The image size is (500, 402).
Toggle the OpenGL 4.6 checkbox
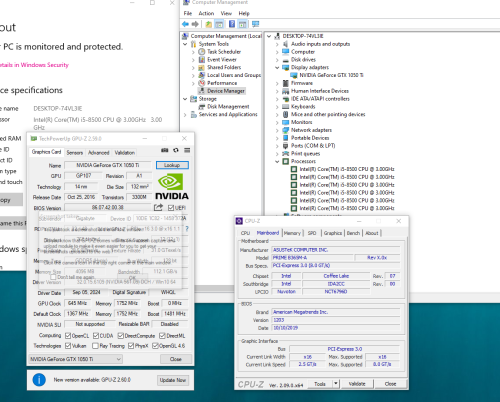(155, 346)
